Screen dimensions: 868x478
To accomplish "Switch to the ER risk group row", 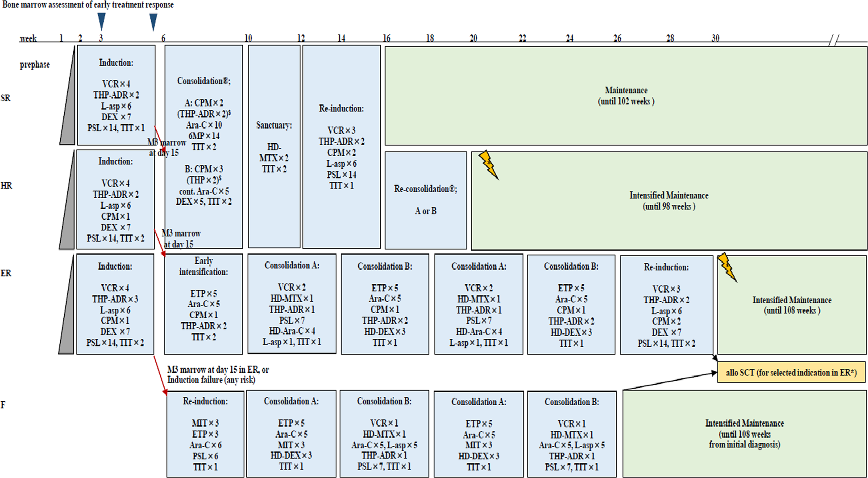I will tap(6, 272).
